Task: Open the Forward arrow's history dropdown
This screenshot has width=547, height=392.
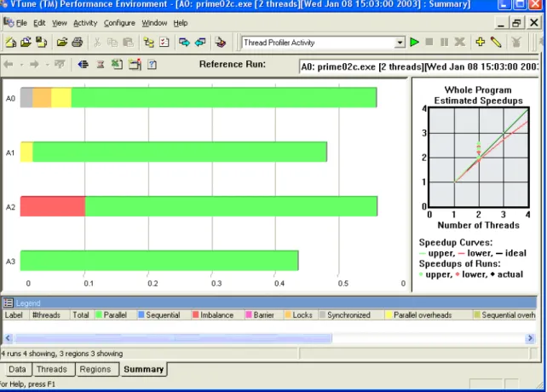Action: click(x=47, y=65)
